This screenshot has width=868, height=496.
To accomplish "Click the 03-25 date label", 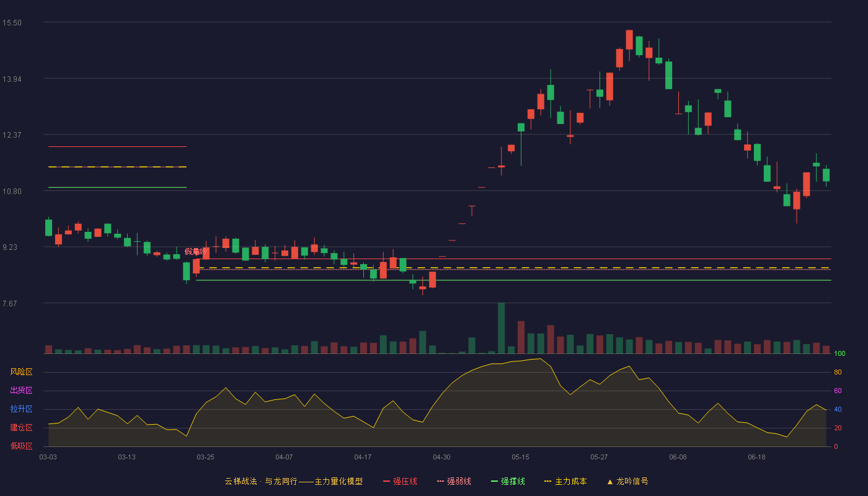I will tap(205, 457).
